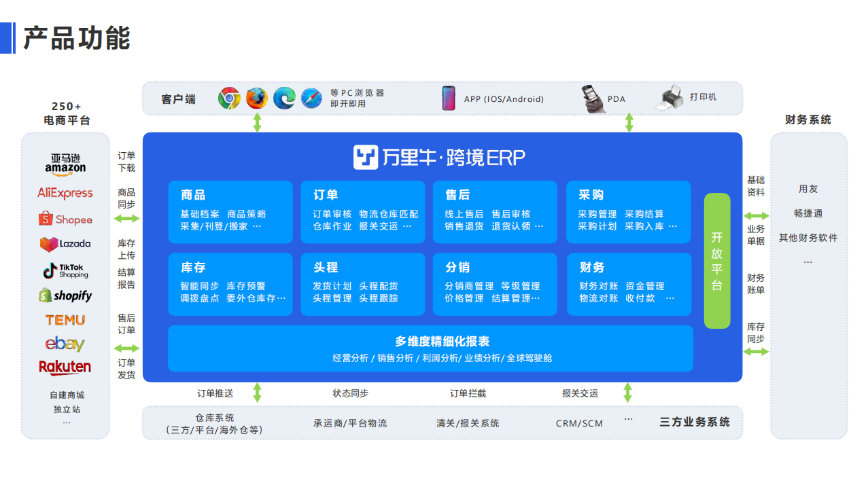
Task: Click the TikTok Shopping logo
Action: point(65,271)
